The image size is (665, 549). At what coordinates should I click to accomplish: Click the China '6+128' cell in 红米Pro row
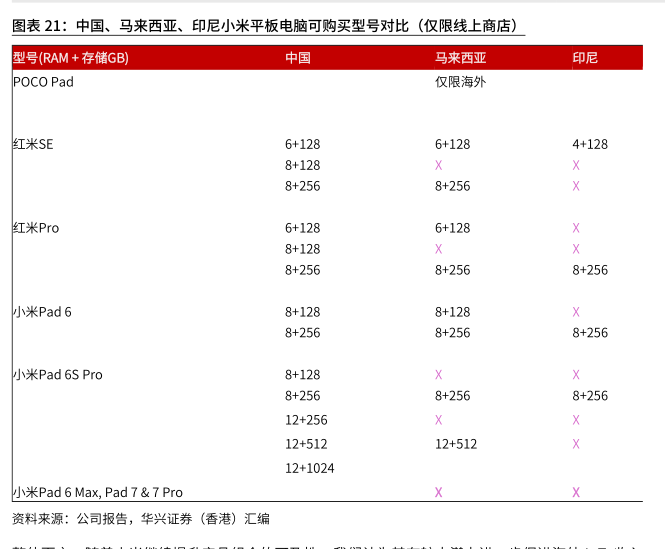pos(302,228)
